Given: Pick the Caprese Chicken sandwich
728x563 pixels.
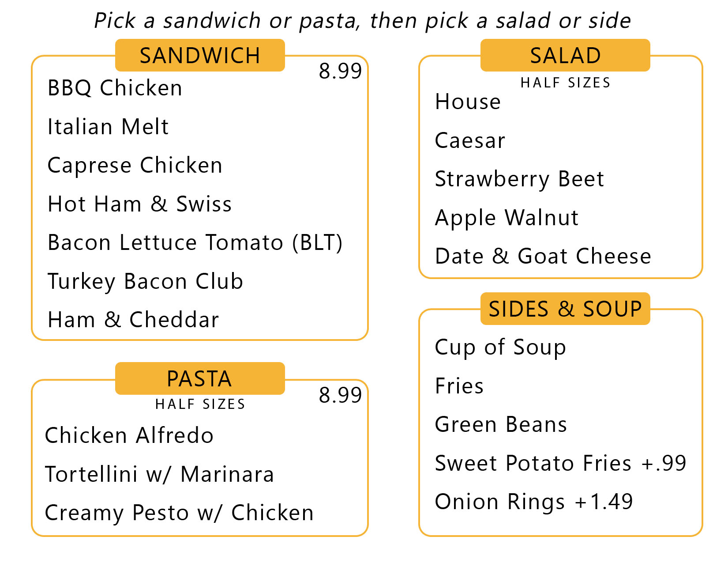Looking at the screenshot, I should (135, 166).
